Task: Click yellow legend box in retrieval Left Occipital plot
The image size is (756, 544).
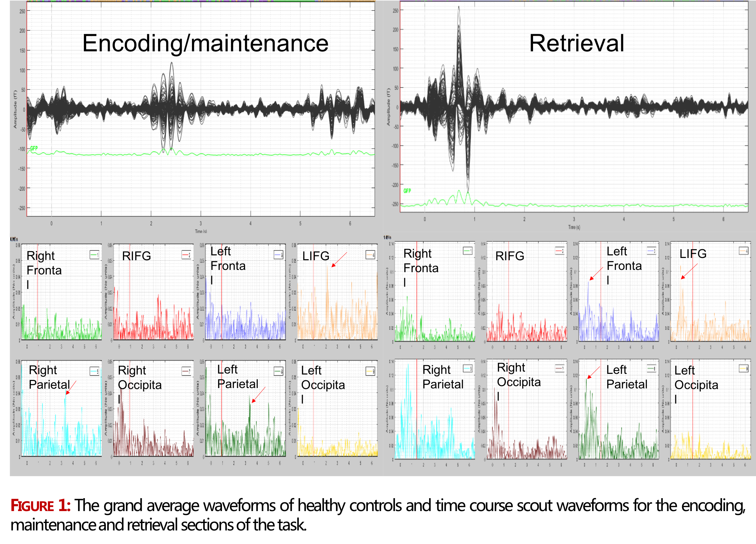Action: 744,368
